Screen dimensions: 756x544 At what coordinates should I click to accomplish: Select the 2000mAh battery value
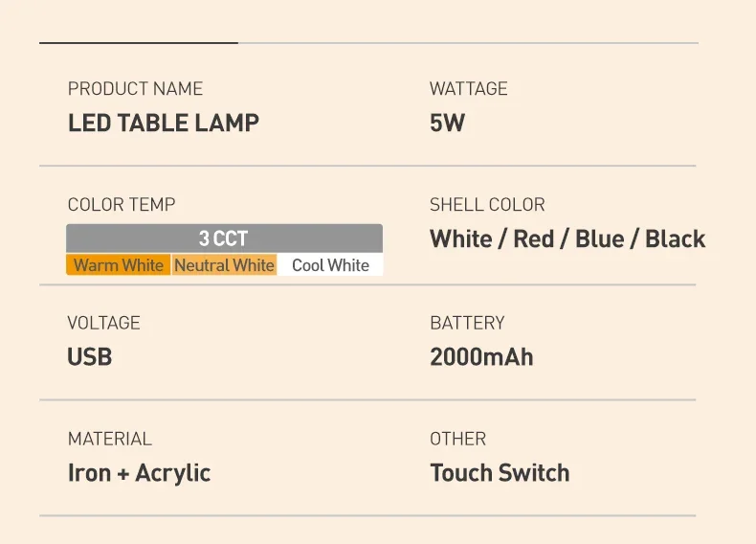pyautogui.click(x=481, y=357)
